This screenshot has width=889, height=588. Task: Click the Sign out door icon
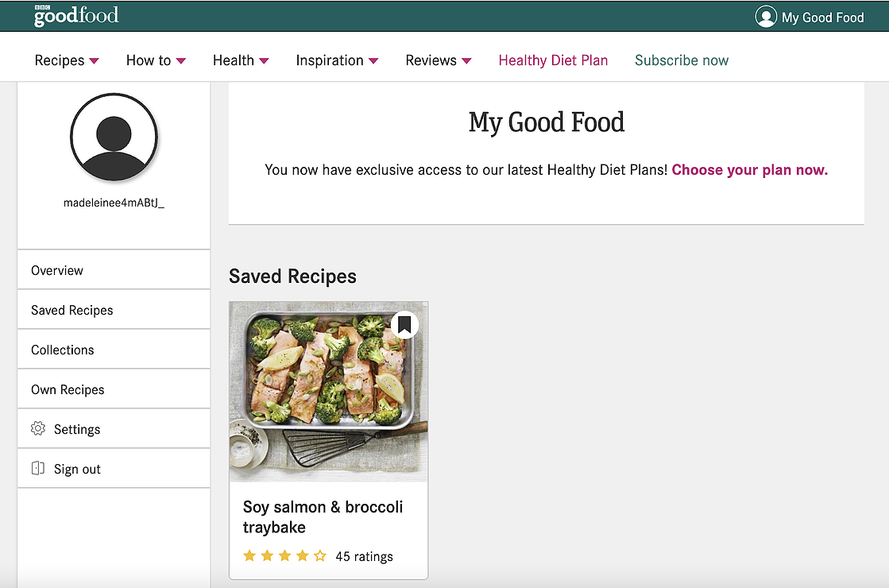(x=38, y=468)
